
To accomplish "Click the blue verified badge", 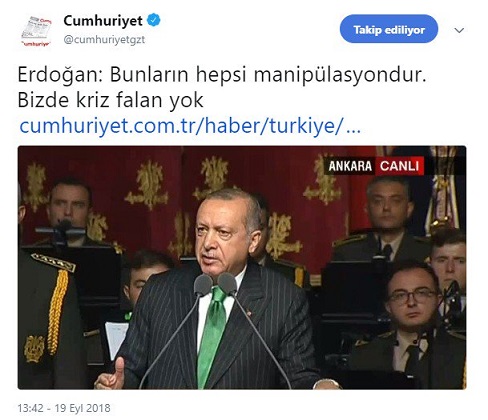I will pos(154,21).
